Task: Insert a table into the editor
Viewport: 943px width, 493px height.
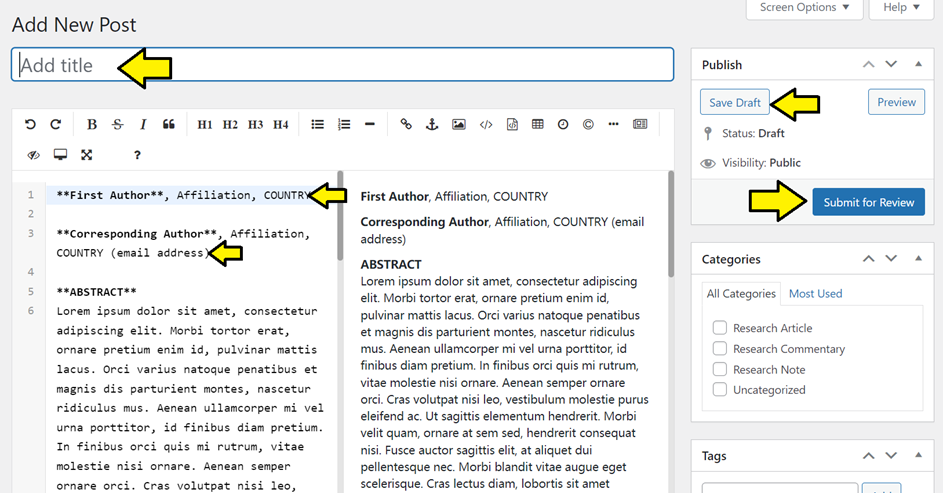Action: coord(538,124)
